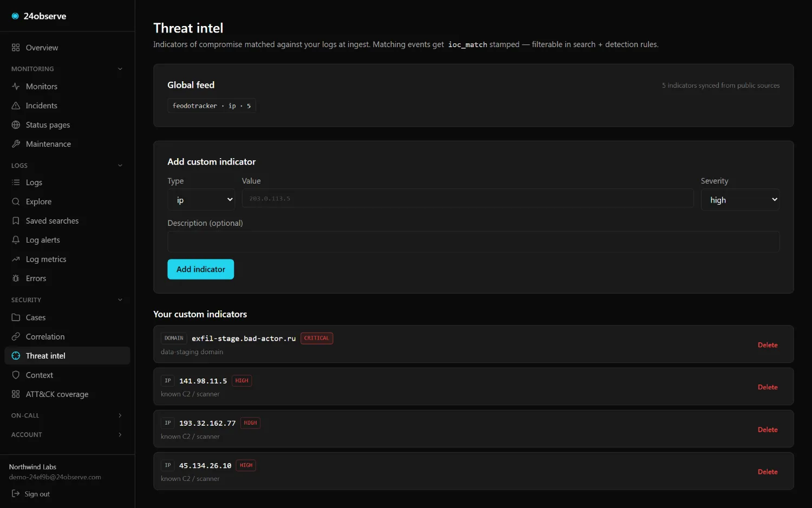
Task: Click demo-24ef9b@24observe.com account email
Action: point(55,477)
